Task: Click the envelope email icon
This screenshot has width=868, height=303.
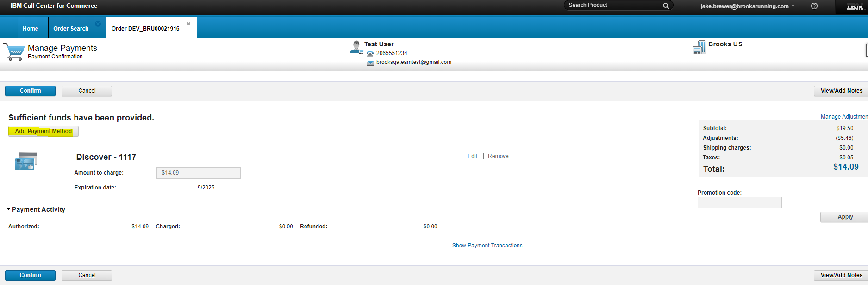Action: click(x=370, y=63)
